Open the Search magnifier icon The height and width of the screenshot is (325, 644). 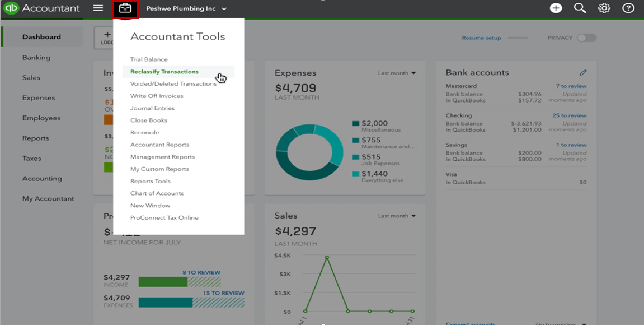coord(580,8)
